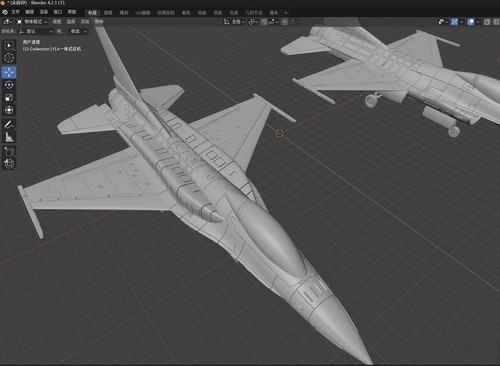Select the Annotate pencil tool
The height and width of the screenshot is (366, 500).
[9, 125]
